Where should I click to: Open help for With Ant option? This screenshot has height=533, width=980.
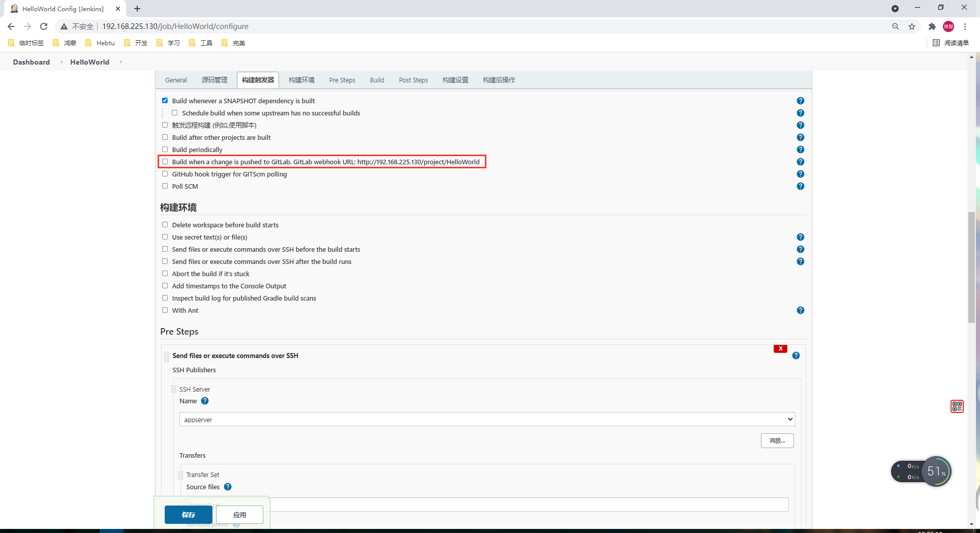pos(800,310)
